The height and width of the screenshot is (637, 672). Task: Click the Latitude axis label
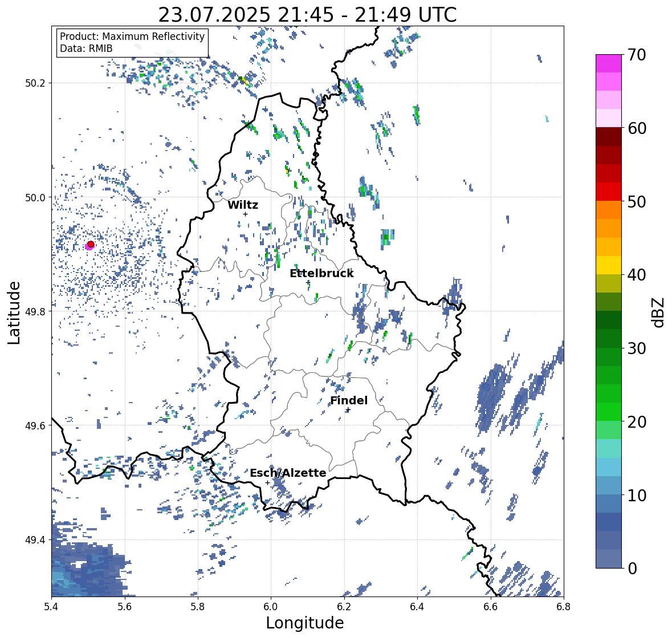point(14,313)
